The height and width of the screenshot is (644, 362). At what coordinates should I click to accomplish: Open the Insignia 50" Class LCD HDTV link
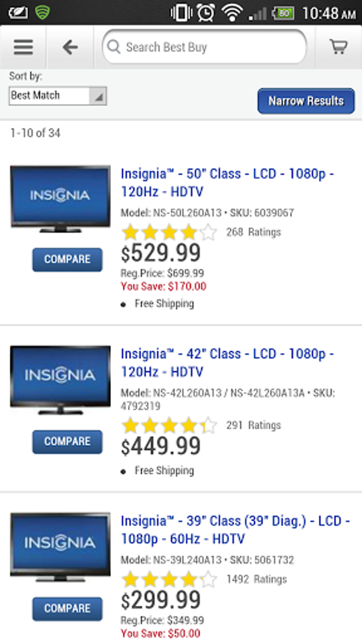(227, 183)
